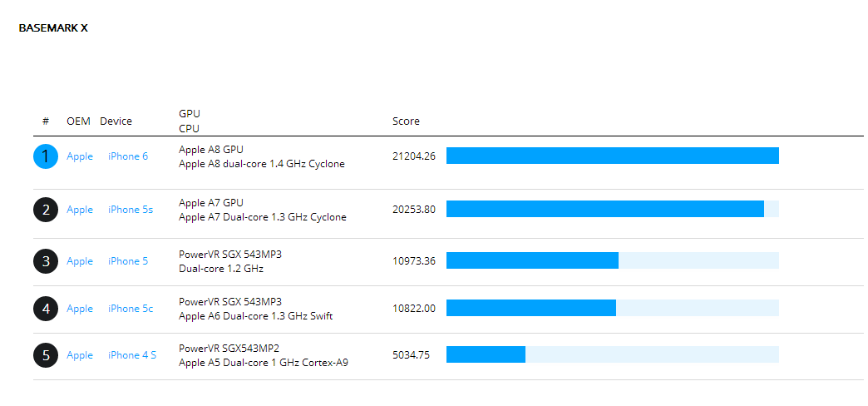Viewport: 868px width, 406px height.
Task: Open Apple OEM link in iPhone 5 row
Action: coord(80,261)
